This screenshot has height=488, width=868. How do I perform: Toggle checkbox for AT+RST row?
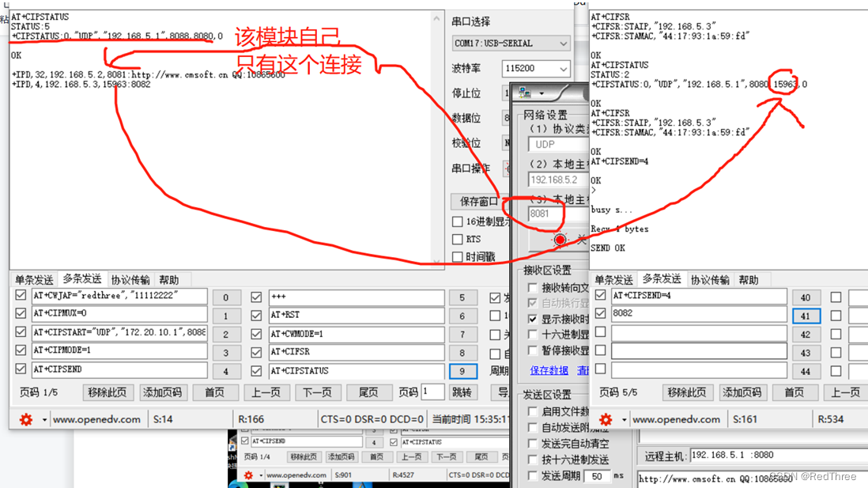(x=256, y=315)
